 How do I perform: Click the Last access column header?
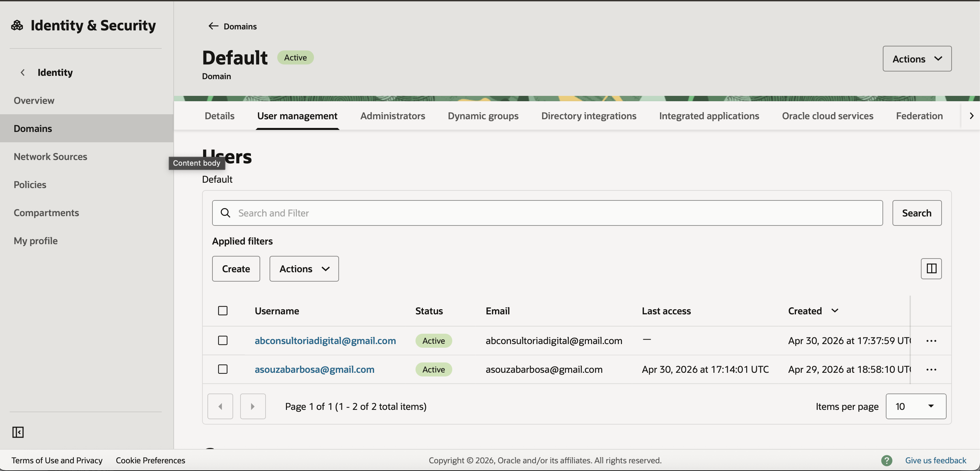(666, 311)
